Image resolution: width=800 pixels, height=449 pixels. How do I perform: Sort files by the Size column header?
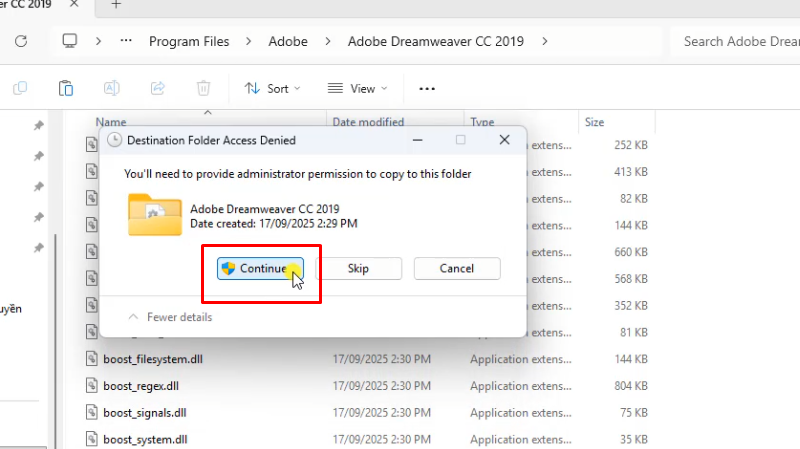(594, 122)
